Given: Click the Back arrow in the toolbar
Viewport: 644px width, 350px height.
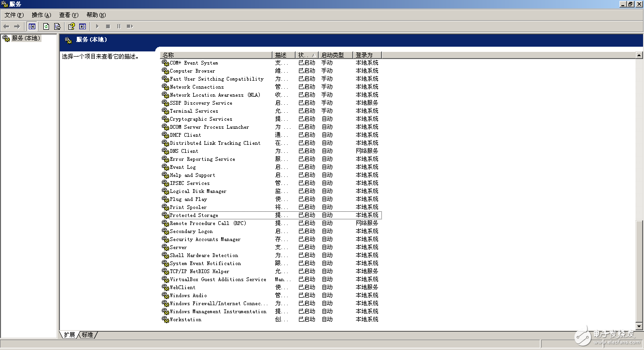Looking at the screenshot, I should point(6,26).
